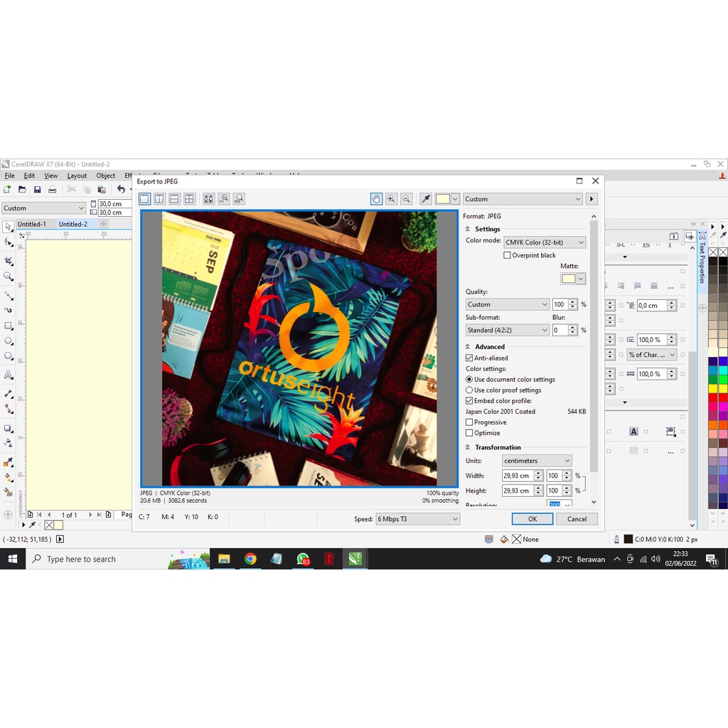Uncheck Embed color profile
The width and height of the screenshot is (728, 728).
click(469, 401)
